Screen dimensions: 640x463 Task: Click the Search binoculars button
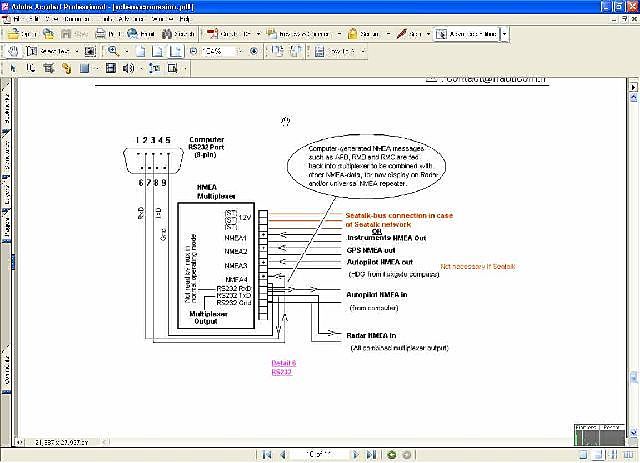point(178,34)
